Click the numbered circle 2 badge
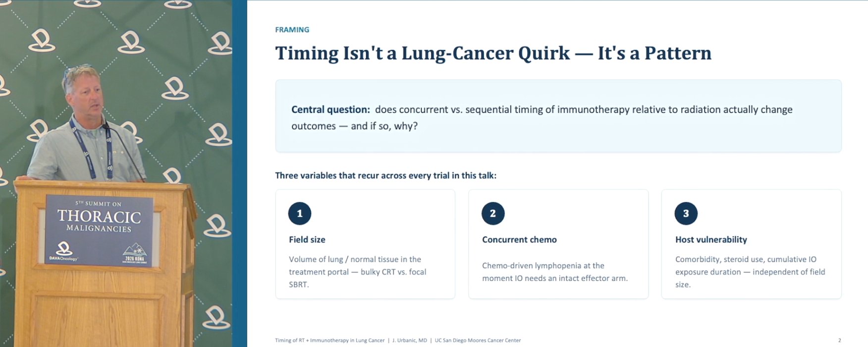Image resolution: width=868 pixels, height=347 pixels. click(x=493, y=214)
